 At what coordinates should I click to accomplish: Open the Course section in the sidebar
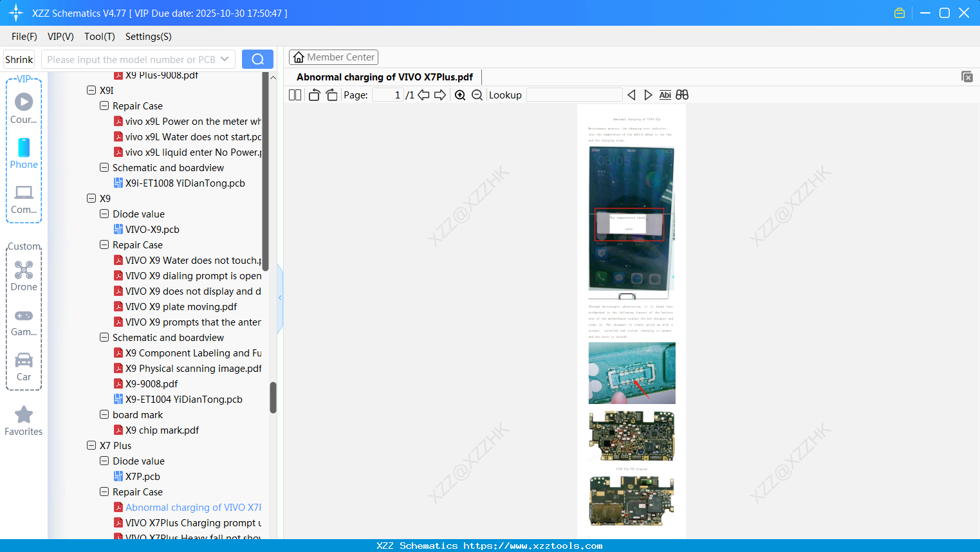24,108
